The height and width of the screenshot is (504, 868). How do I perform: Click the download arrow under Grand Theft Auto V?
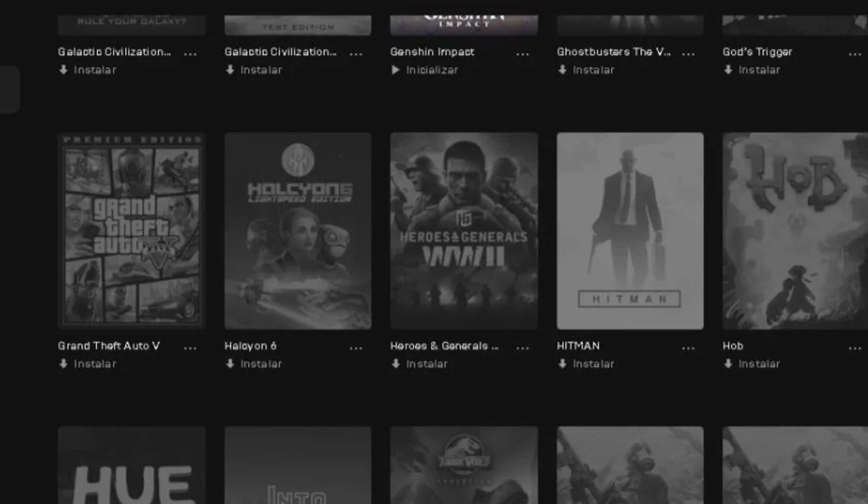(x=63, y=364)
